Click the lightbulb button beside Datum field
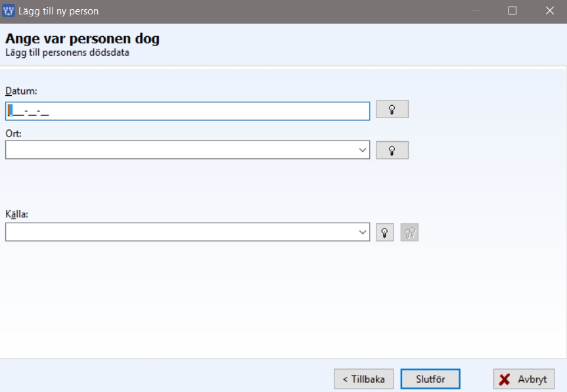Screen dimensions: 567x392 (x=392, y=109)
